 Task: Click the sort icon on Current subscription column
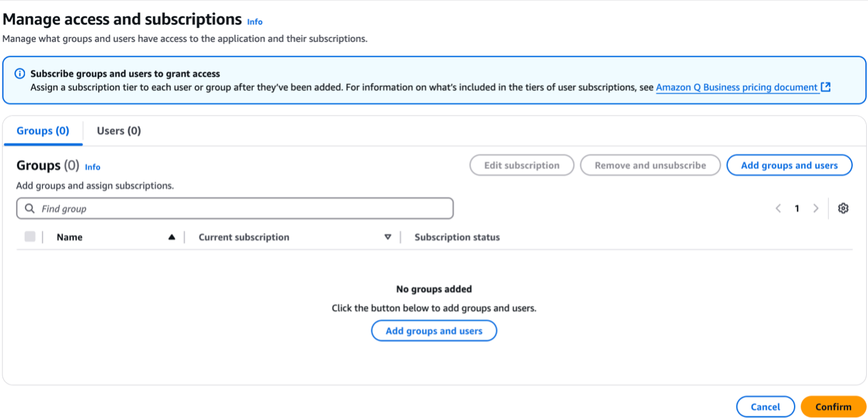(387, 237)
